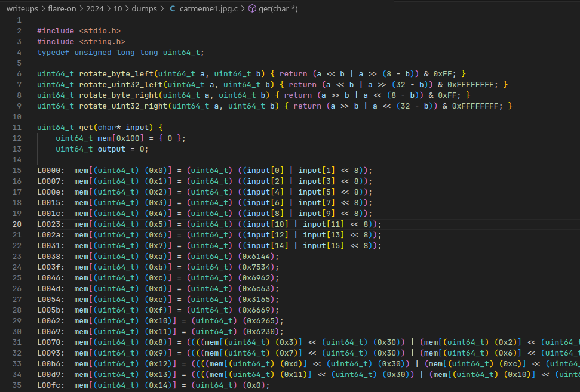
Task: Click the L0023: label
Action: [51, 224]
